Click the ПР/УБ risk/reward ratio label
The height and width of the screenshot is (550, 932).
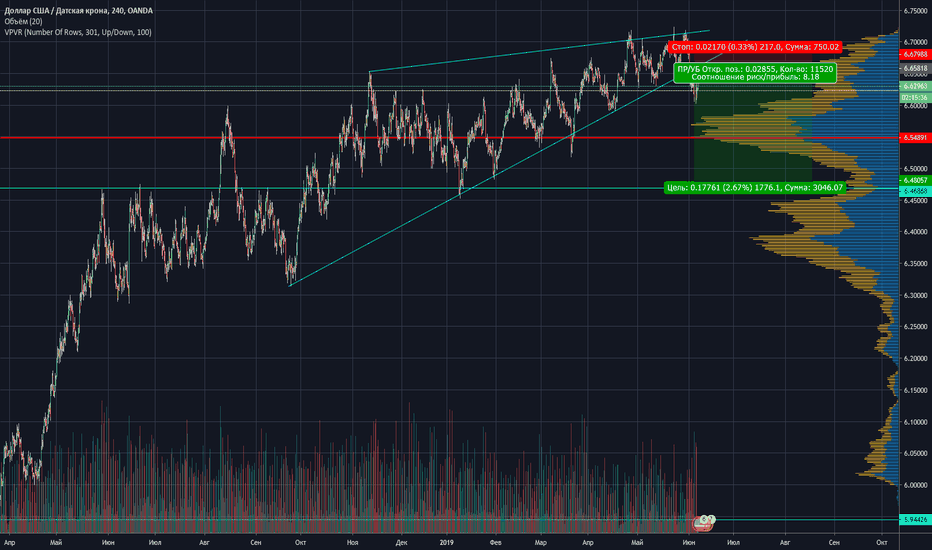point(755,73)
